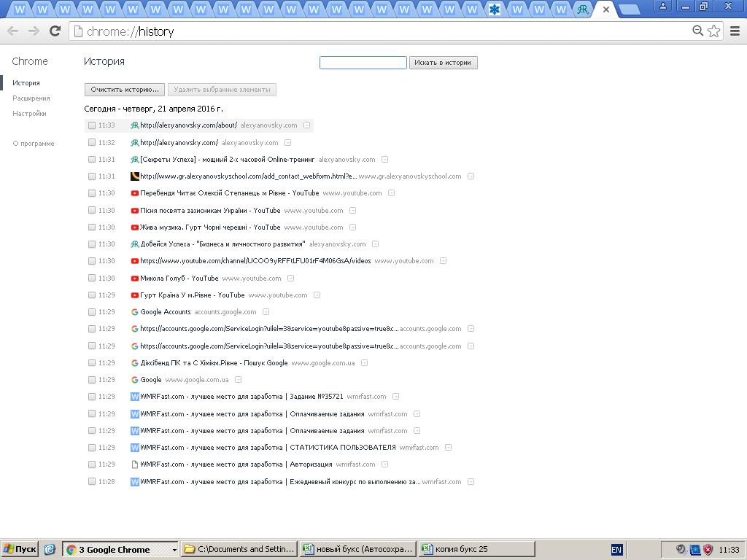Check the box for WMRFast Задание №35721 entry

coord(92,396)
